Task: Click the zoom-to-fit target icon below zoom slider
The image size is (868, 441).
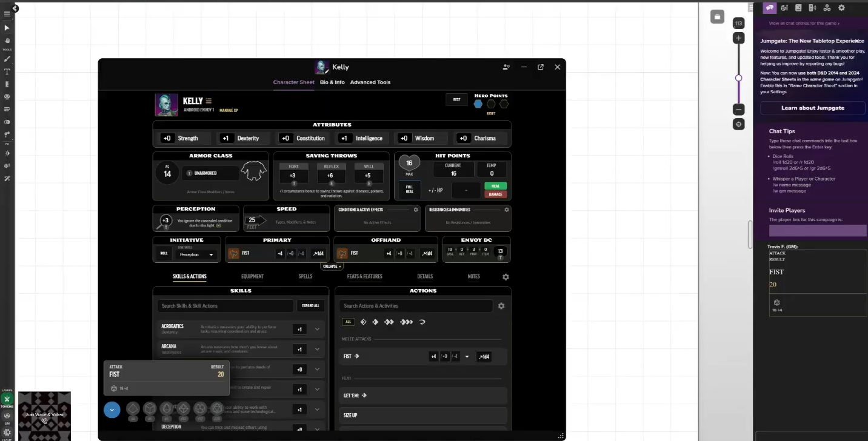Action: coord(738,124)
